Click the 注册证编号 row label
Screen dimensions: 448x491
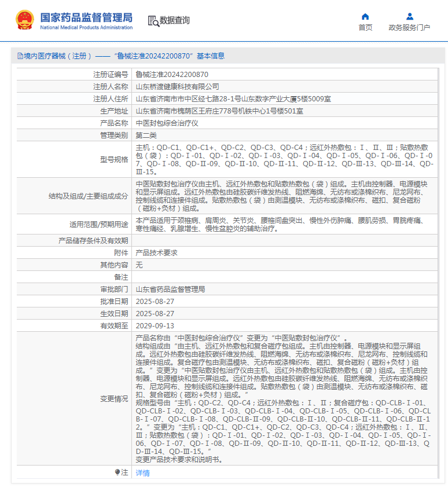coord(111,75)
